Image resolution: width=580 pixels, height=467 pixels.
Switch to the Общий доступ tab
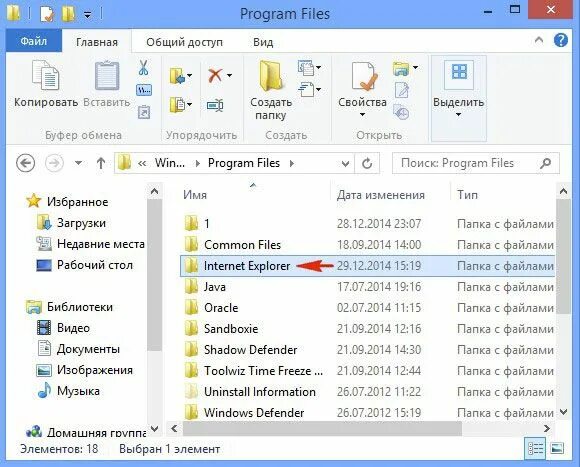click(x=185, y=42)
